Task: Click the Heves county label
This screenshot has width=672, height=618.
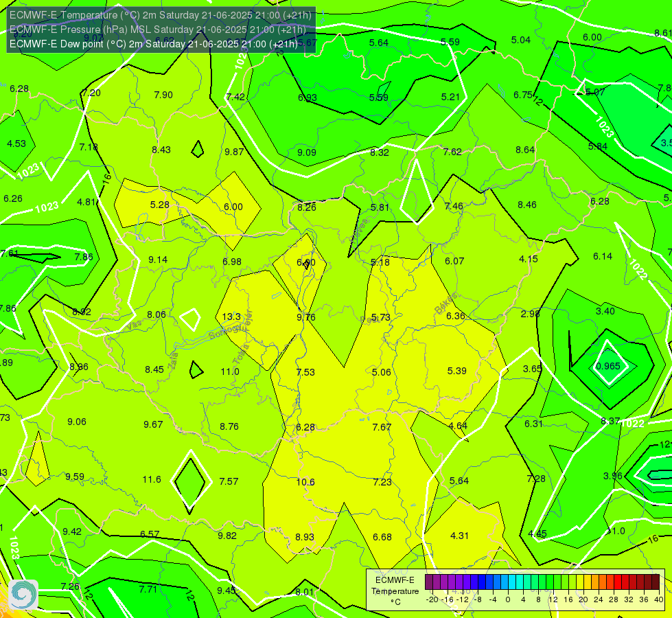Action: click(x=359, y=231)
